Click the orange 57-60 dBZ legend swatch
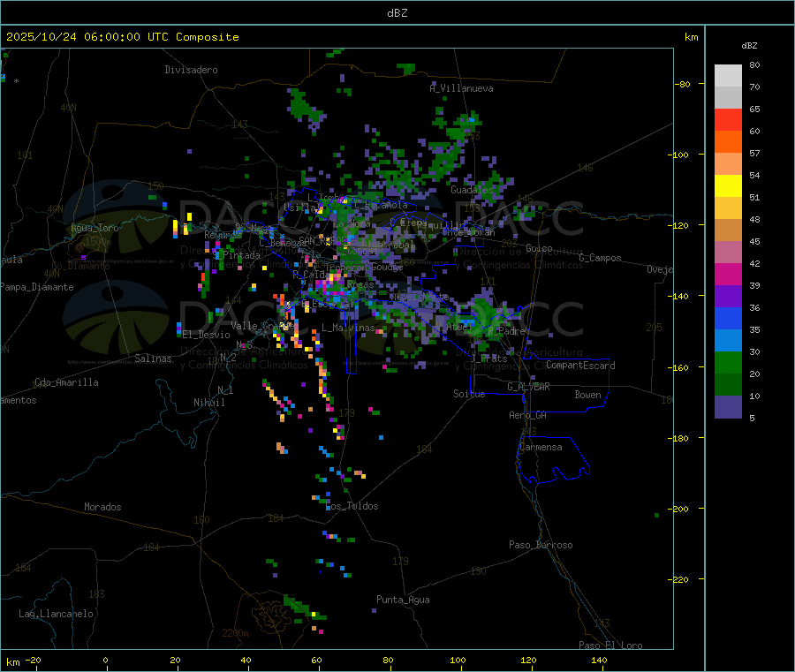The image size is (795, 672). tap(728, 142)
